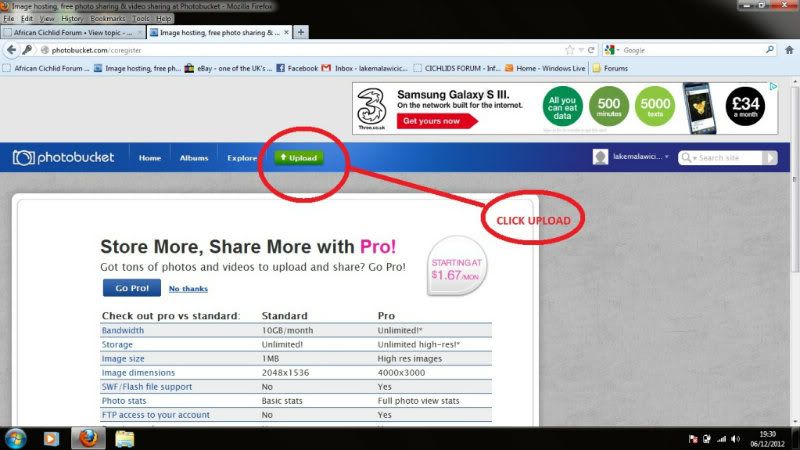Click the Go Pro! button
800x450 pixels.
tap(132, 288)
